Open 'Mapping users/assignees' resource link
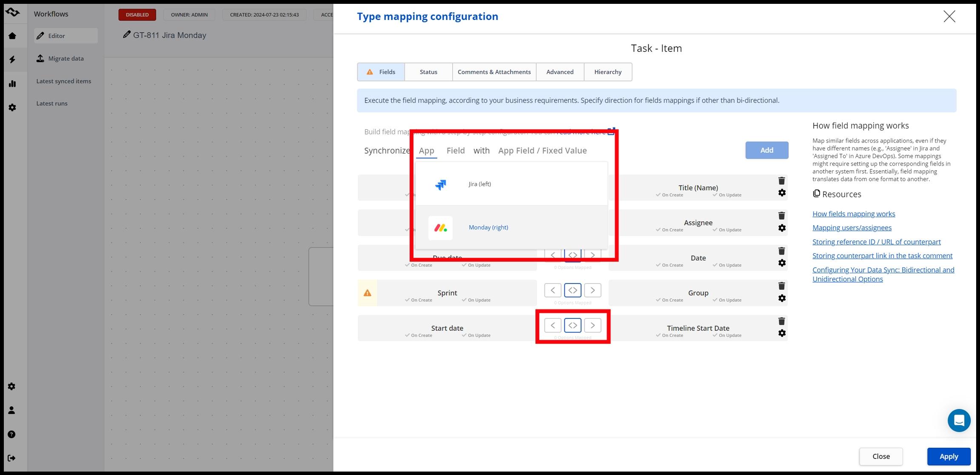The image size is (980, 475). pos(852,228)
